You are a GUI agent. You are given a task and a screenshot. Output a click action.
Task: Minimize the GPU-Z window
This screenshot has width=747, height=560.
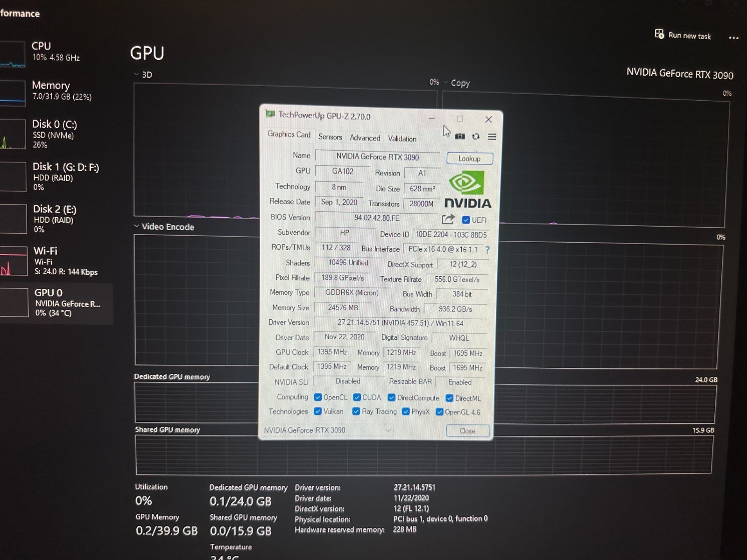[x=432, y=119]
